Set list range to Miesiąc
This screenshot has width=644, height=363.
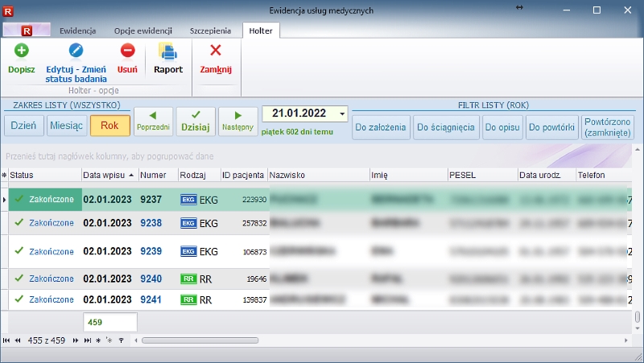point(66,126)
